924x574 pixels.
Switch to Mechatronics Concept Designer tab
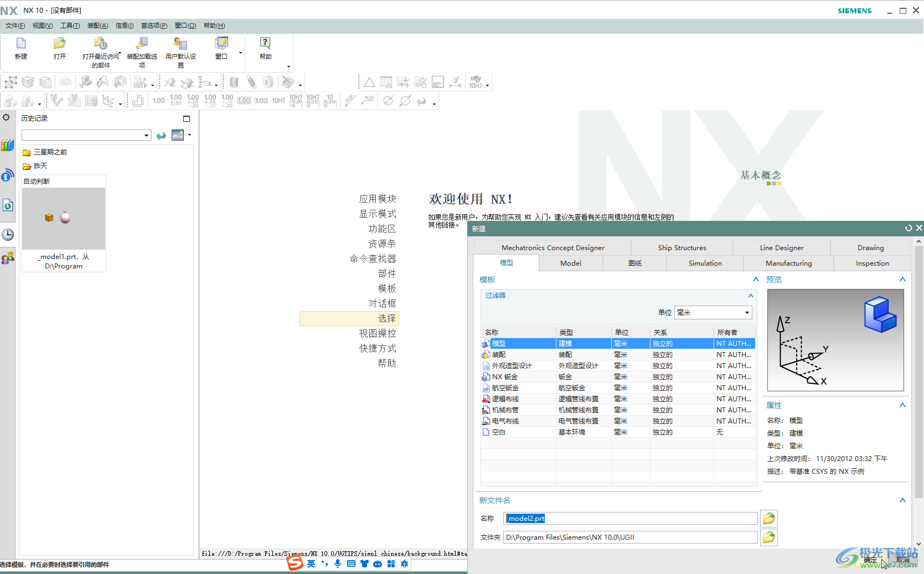pos(553,248)
